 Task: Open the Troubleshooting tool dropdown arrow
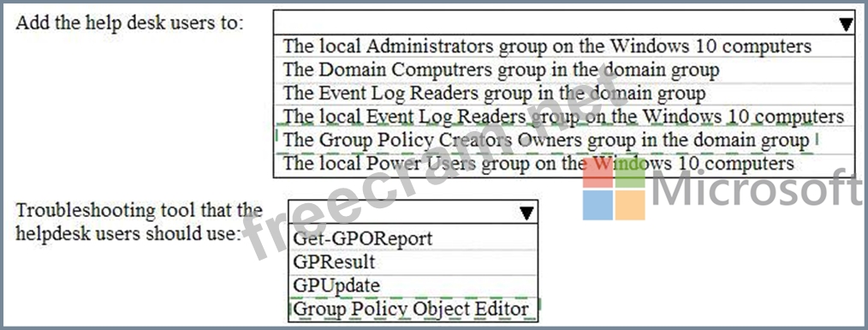point(526,213)
